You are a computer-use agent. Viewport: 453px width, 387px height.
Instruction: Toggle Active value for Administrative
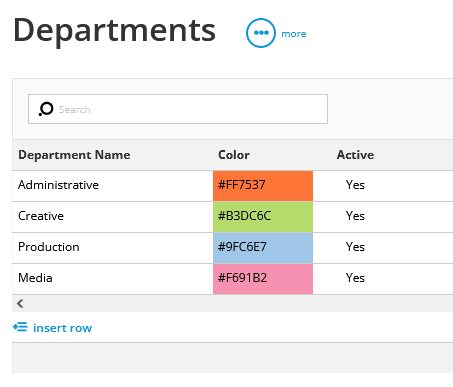[x=355, y=185]
